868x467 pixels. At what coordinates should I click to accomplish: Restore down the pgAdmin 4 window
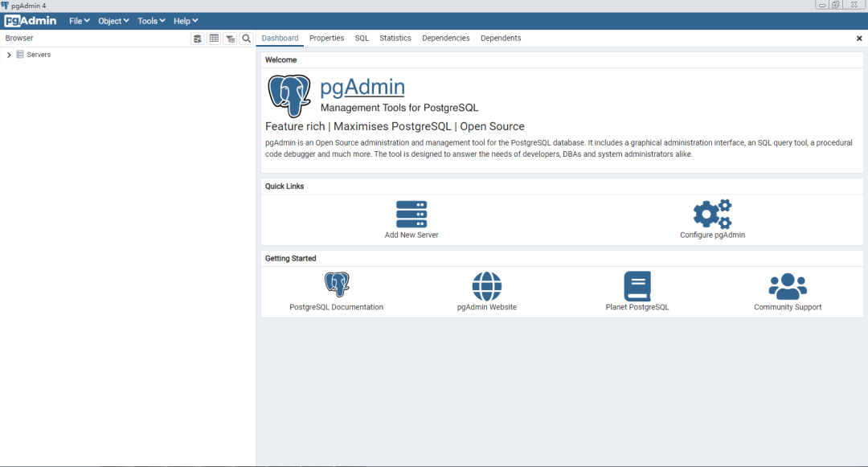click(836, 5)
